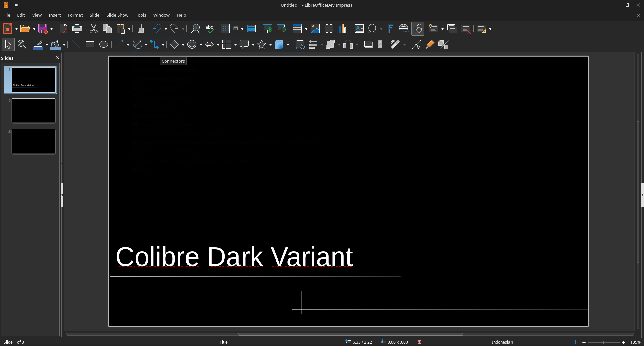Click the zoom out minus button
Screen dimensions: 644x346
584,342
